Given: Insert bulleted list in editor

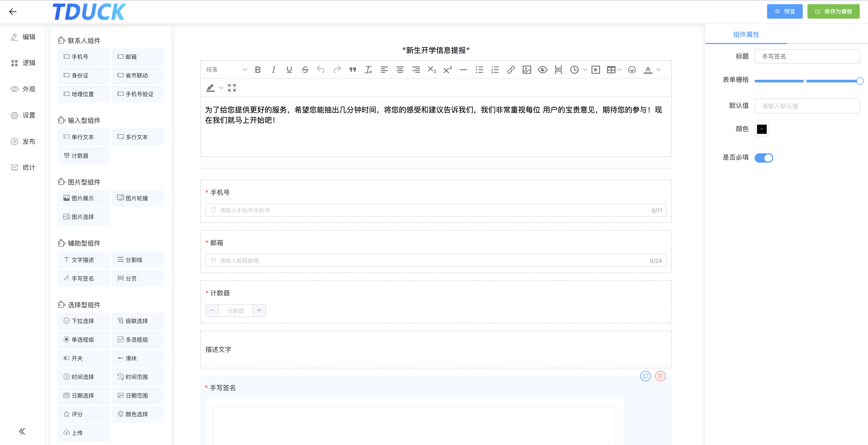Looking at the screenshot, I should point(479,70).
